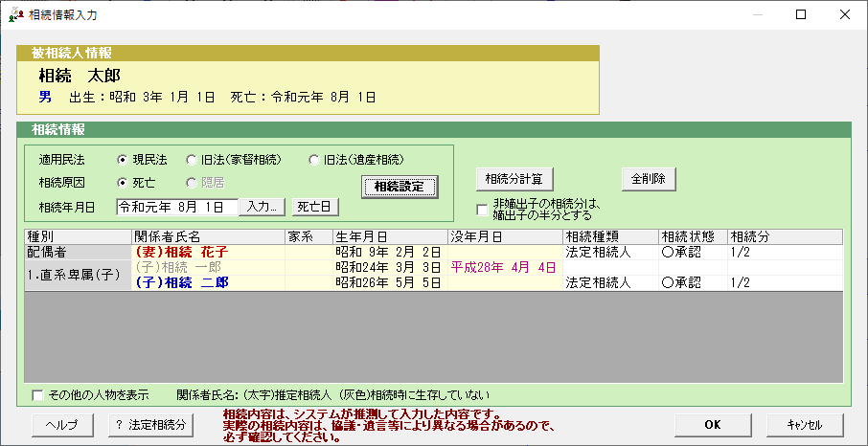868x446 pixels.
Task: Click the 相続状態 column header
Action: tap(693, 236)
